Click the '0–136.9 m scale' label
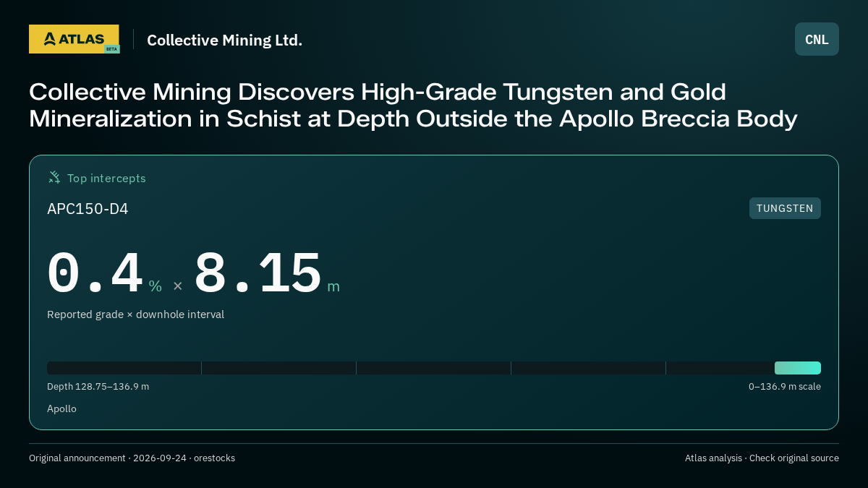868x488 pixels. [785, 387]
